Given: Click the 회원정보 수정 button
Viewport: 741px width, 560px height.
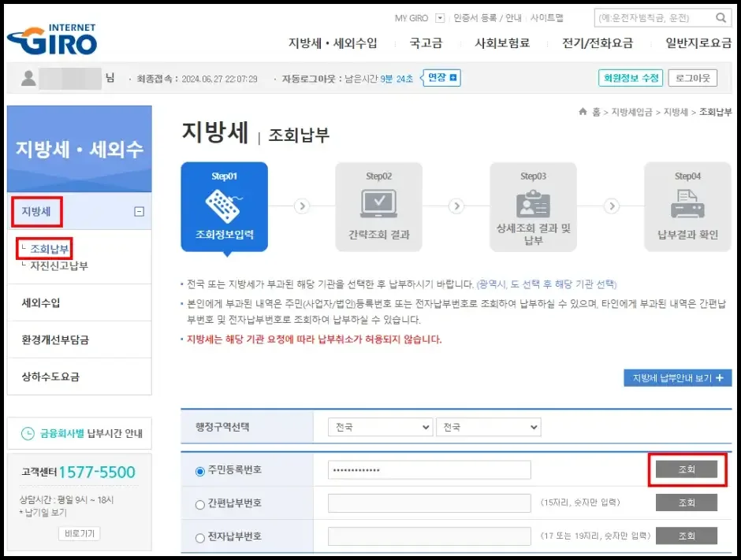Looking at the screenshot, I should click(x=631, y=78).
